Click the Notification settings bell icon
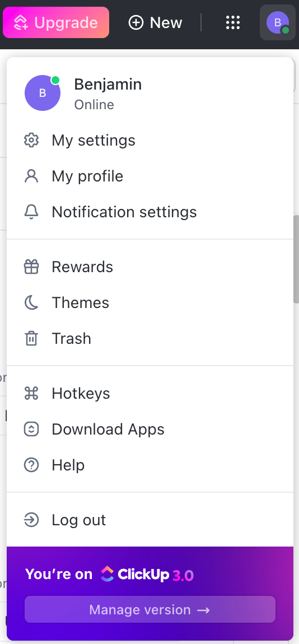 pos(31,212)
